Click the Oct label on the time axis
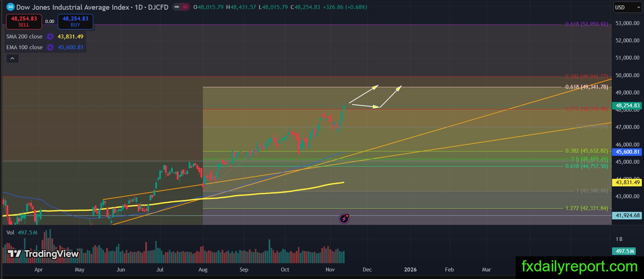This screenshot has height=279, width=644. 285,270
